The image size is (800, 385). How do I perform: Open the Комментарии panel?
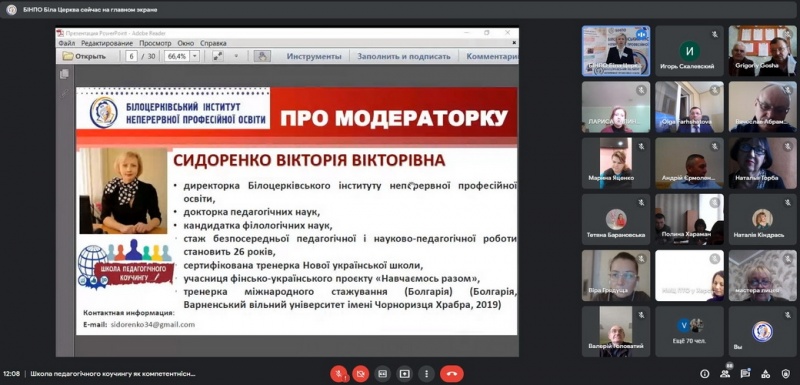pos(492,57)
